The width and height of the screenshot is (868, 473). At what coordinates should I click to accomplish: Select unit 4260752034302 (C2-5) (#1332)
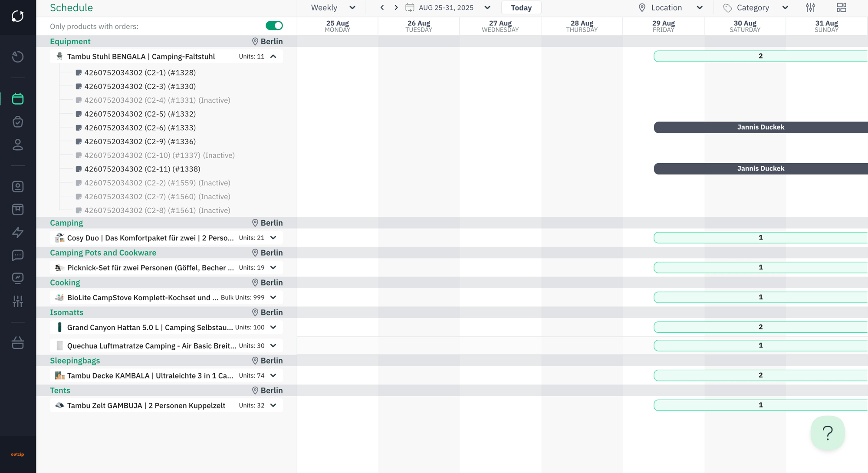140,114
